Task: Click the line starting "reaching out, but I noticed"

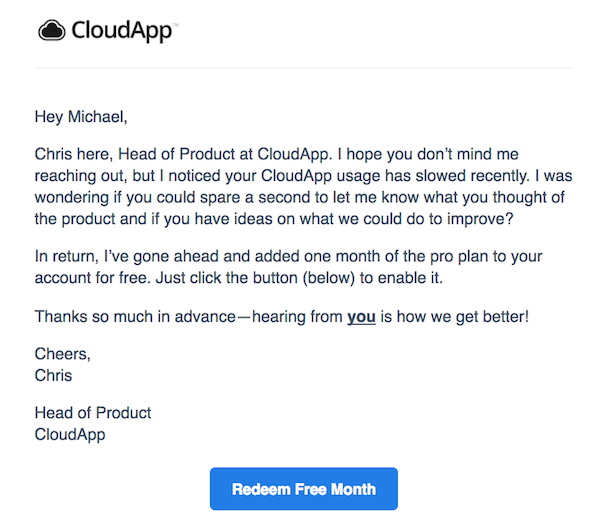Action: [x=303, y=176]
